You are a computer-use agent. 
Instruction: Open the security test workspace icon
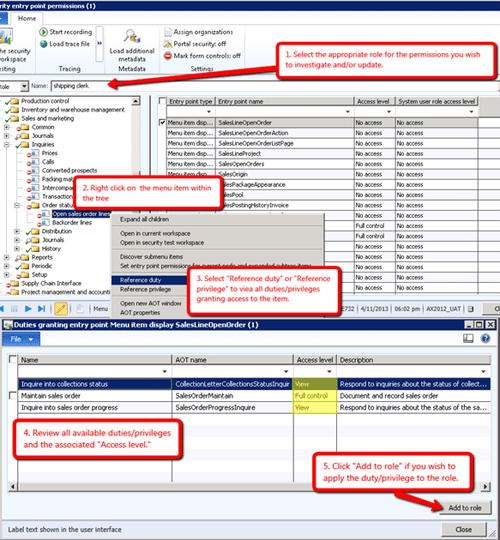tap(6, 37)
